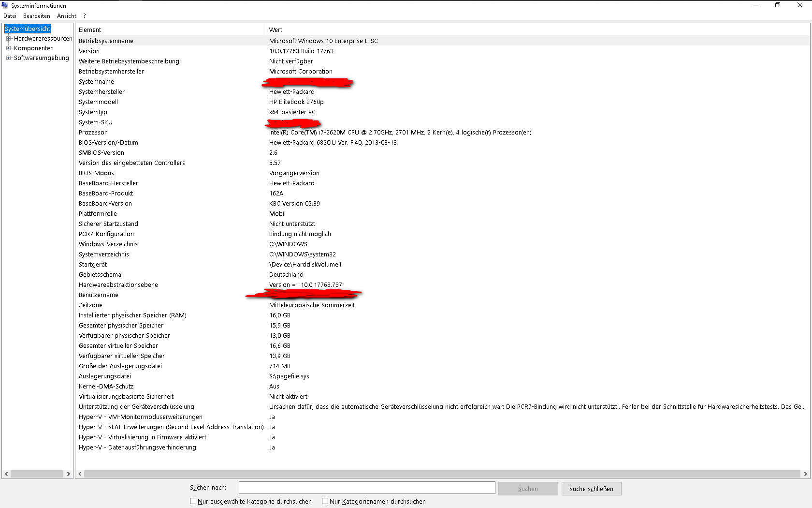Select the Softwareumgebung tree item

tap(42, 58)
